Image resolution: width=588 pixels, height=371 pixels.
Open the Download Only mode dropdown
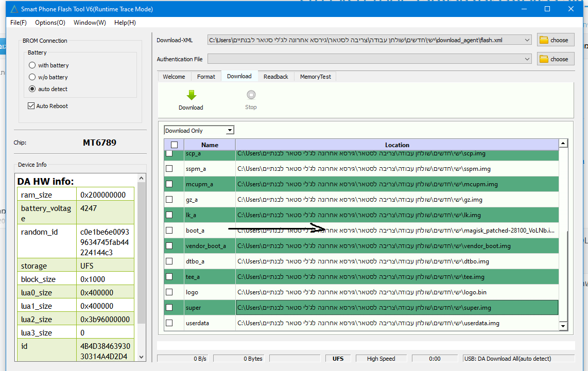[230, 131]
